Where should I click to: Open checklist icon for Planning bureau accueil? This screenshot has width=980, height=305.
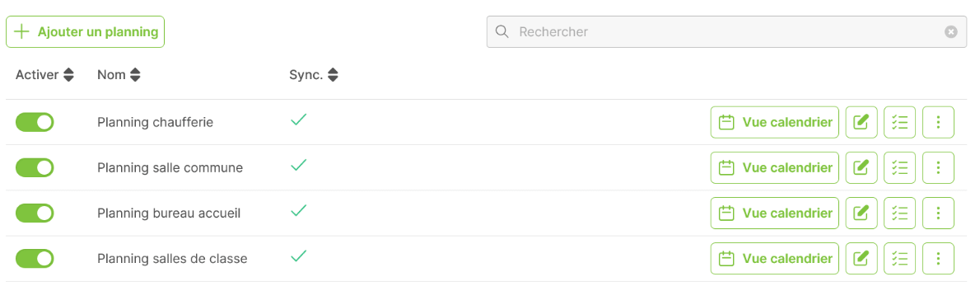click(x=899, y=213)
